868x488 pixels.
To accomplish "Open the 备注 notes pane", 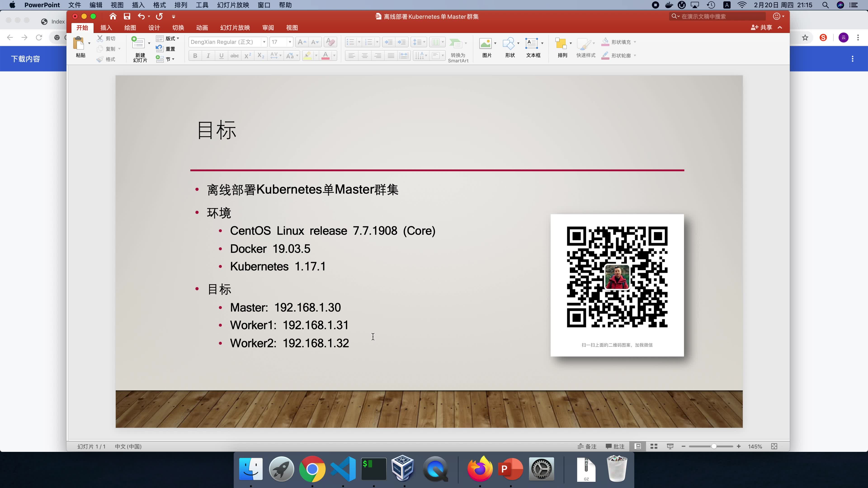I will [587, 446].
